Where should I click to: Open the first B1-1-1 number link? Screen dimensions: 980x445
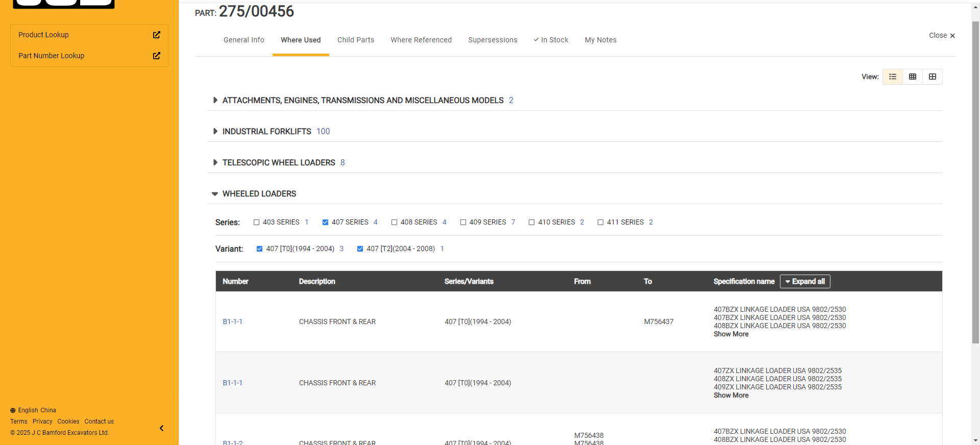(232, 322)
